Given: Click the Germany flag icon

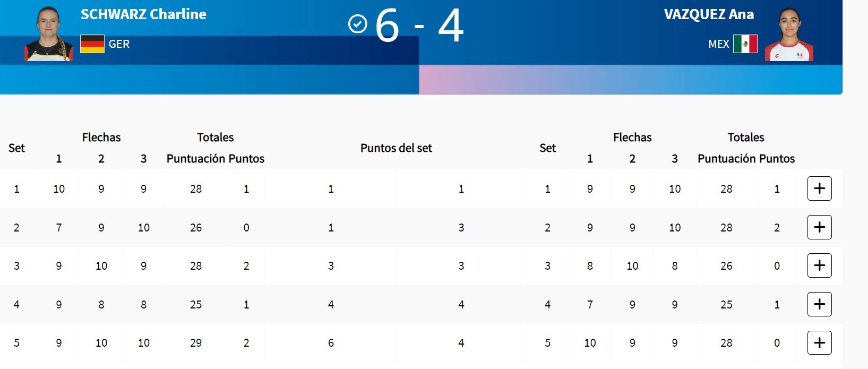Looking at the screenshot, I should tap(92, 44).
